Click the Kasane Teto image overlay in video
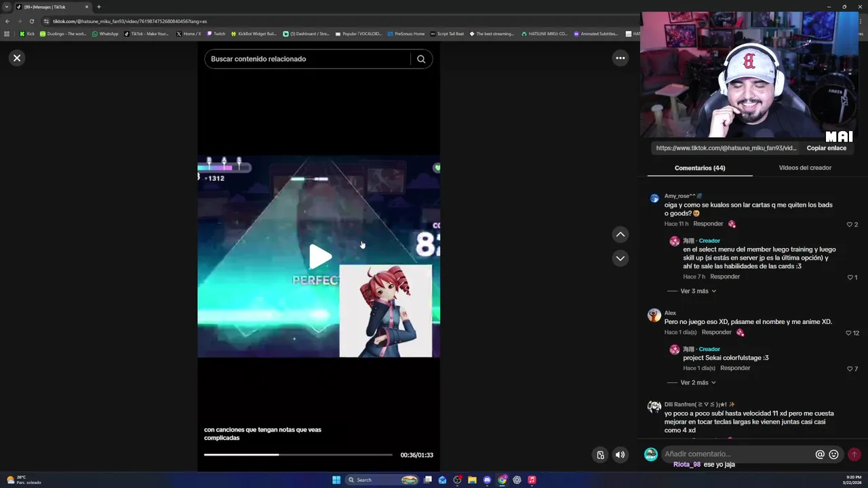 [385, 311]
